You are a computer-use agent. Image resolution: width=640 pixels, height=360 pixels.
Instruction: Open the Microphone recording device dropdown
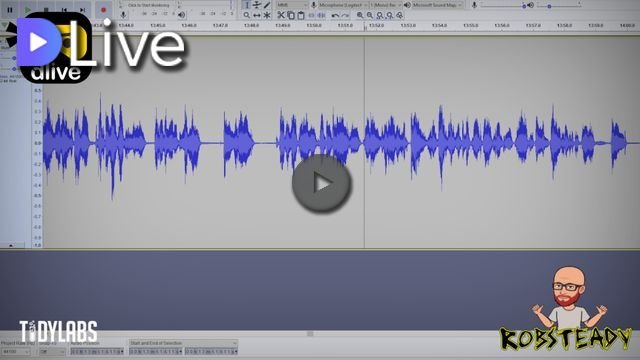click(x=343, y=5)
